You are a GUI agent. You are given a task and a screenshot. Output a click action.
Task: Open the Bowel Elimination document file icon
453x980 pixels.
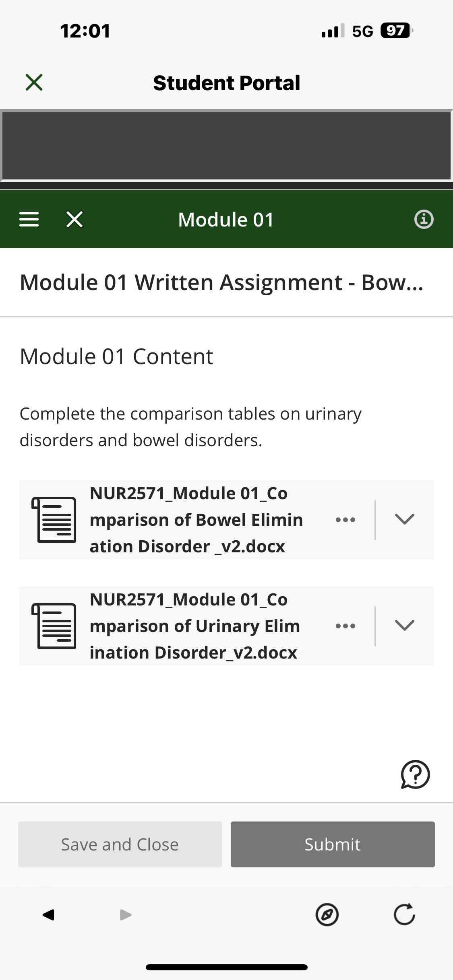[x=54, y=520]
